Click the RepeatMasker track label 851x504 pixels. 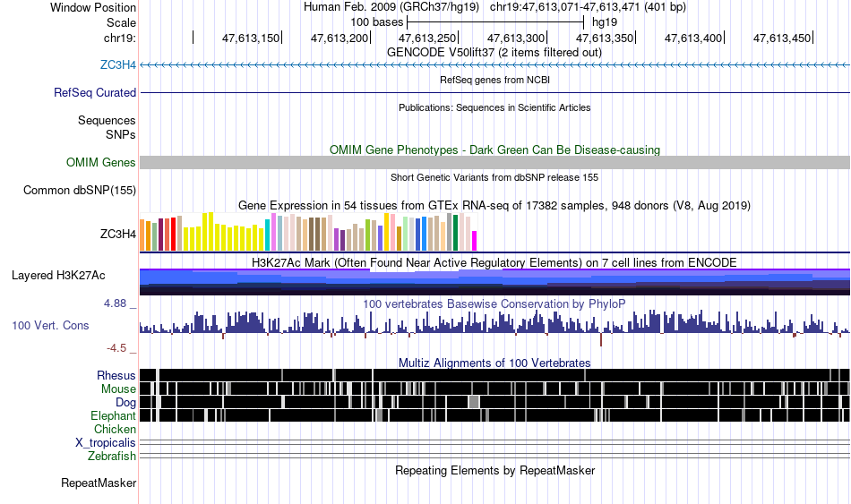tap(99, 483)
